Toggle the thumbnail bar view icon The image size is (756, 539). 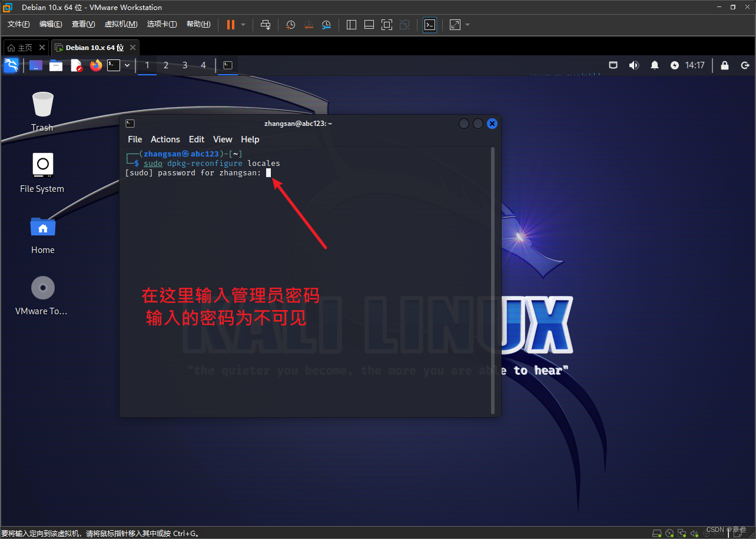coord(369,24)
